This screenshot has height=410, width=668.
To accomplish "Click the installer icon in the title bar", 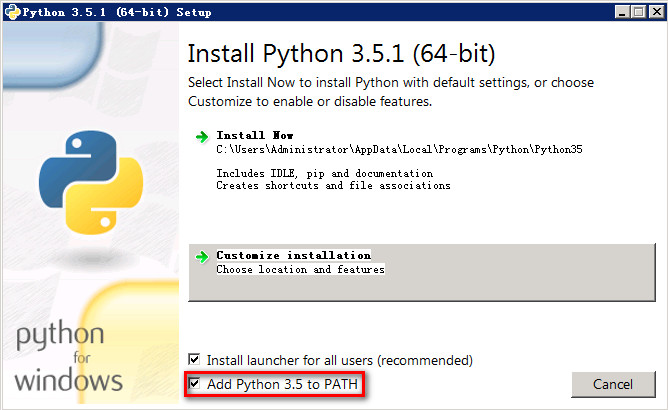I will 11,11.
